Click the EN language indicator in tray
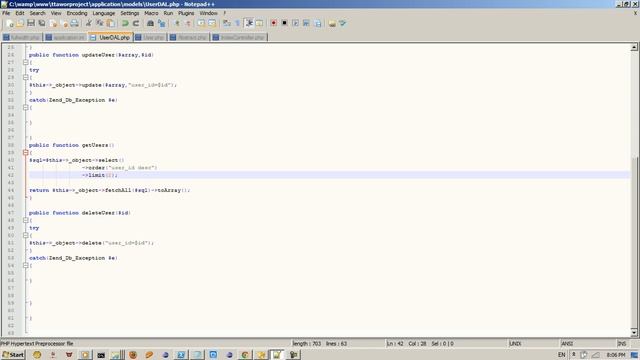640x360 pixels. click(x=562, y=355)
